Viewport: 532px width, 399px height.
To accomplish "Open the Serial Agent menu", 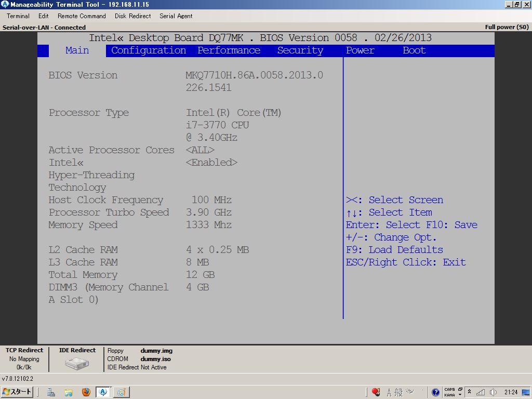I will point(176,16).
